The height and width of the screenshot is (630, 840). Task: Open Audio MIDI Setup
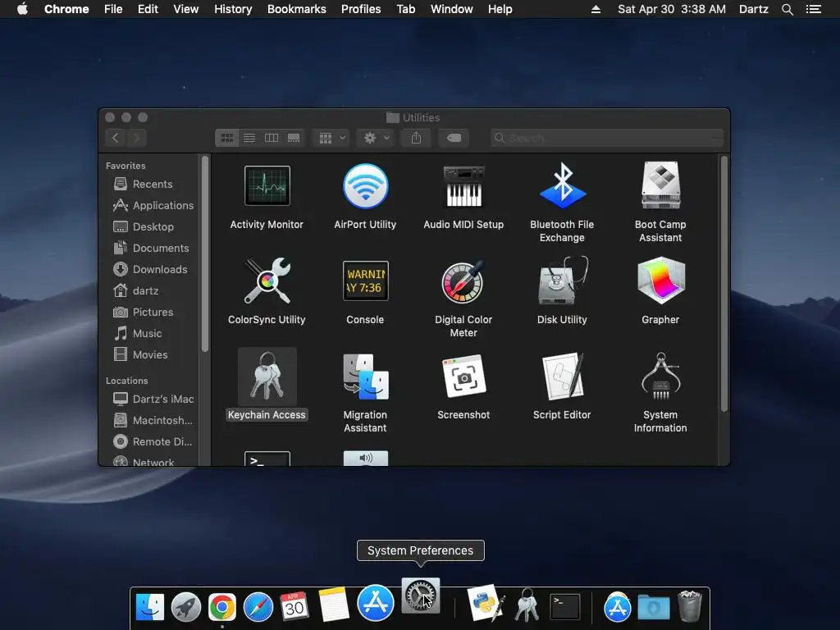point(463,186)
